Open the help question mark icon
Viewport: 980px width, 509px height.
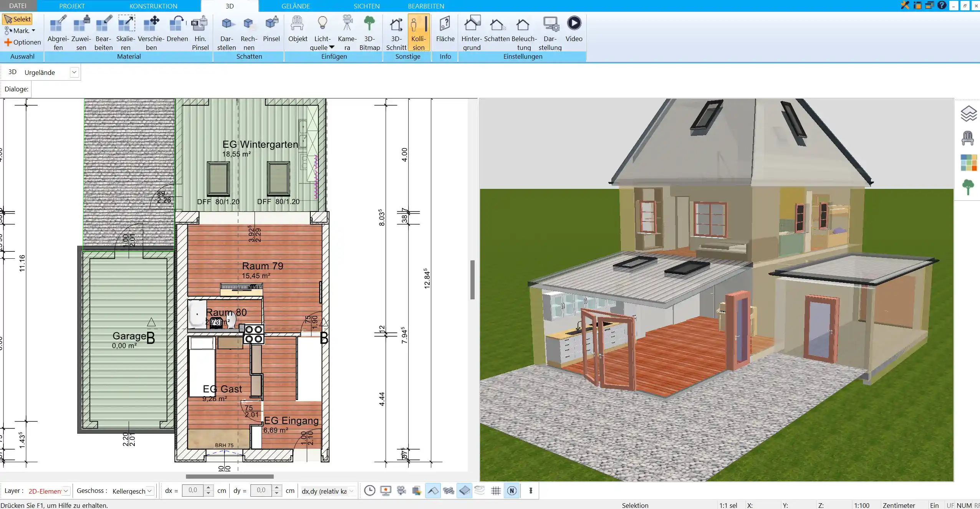click(x=941, y=5)
